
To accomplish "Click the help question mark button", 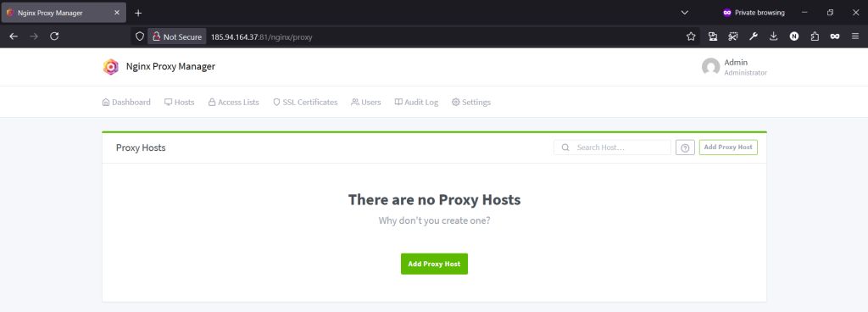I will pyautogui.click(x=685, y=148).
